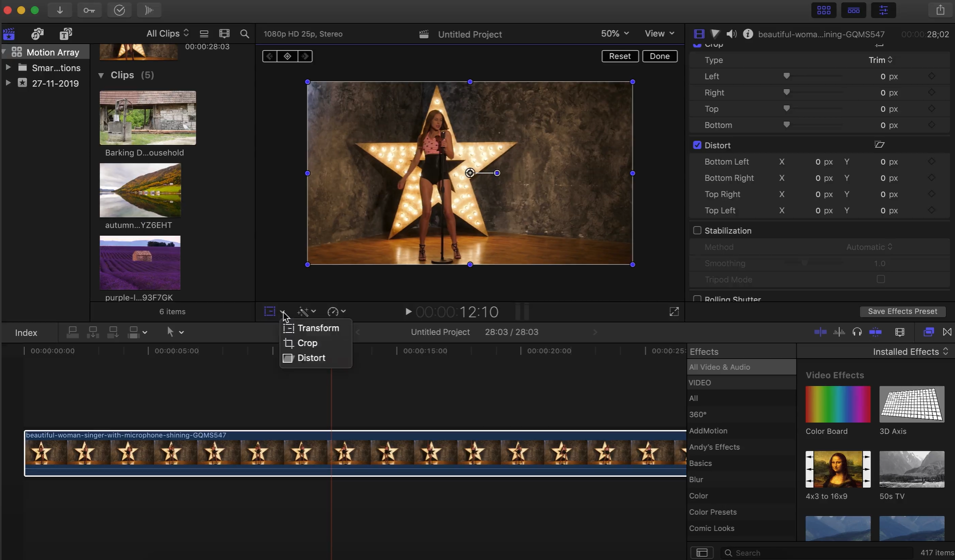Expand the 27-11-2019 event in sidebar
Screen dimensions: 955x560
[8, 83]
